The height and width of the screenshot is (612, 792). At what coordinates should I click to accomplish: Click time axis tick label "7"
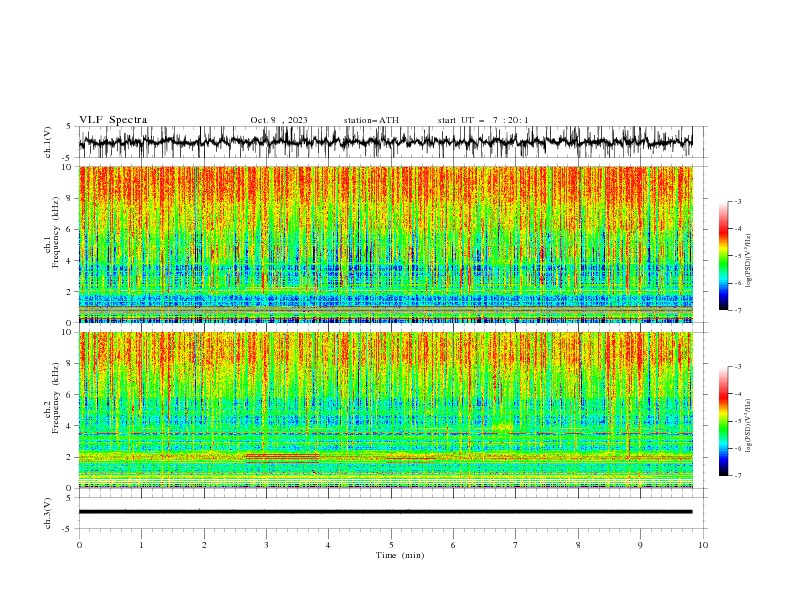(516, 545)
